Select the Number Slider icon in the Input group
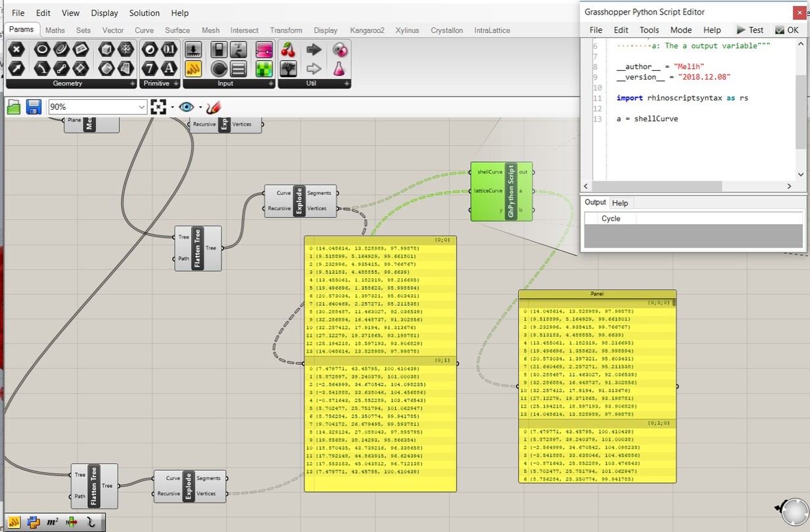The height and width of the screenshot is (532, 810). tap(194, 50)
